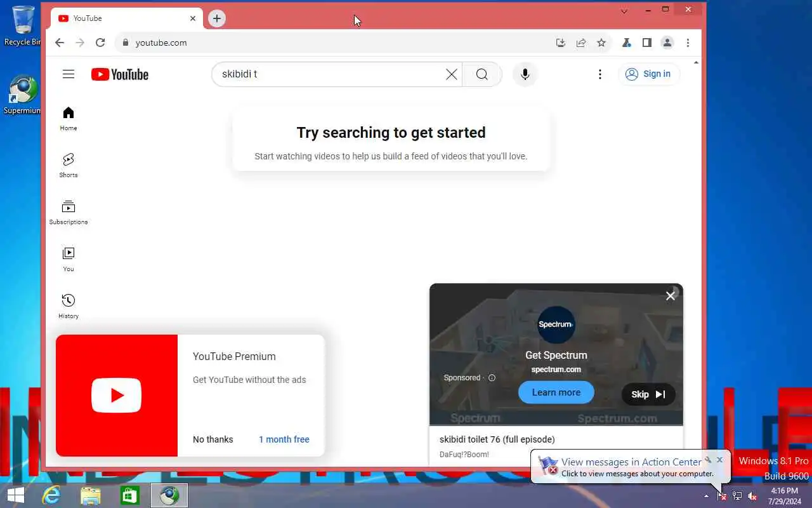Clear the search query with X
The image size is (812, 508).
click(451, 74)
